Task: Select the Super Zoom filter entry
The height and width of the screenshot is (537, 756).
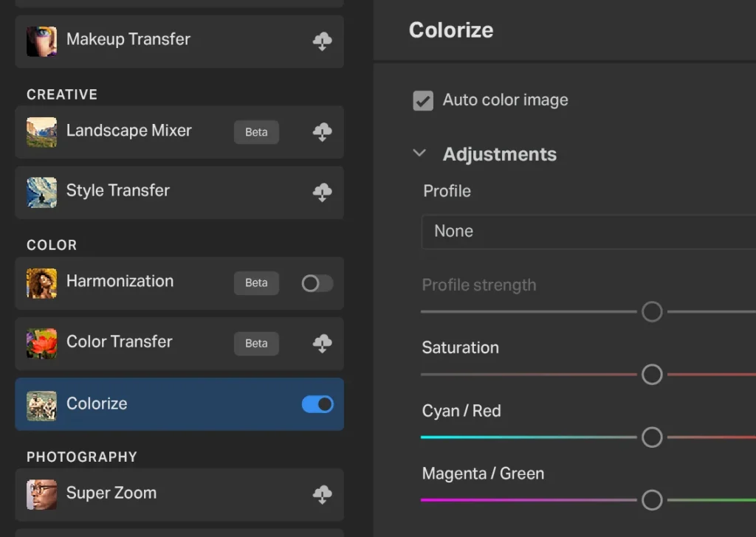Action: pos(170,493)
